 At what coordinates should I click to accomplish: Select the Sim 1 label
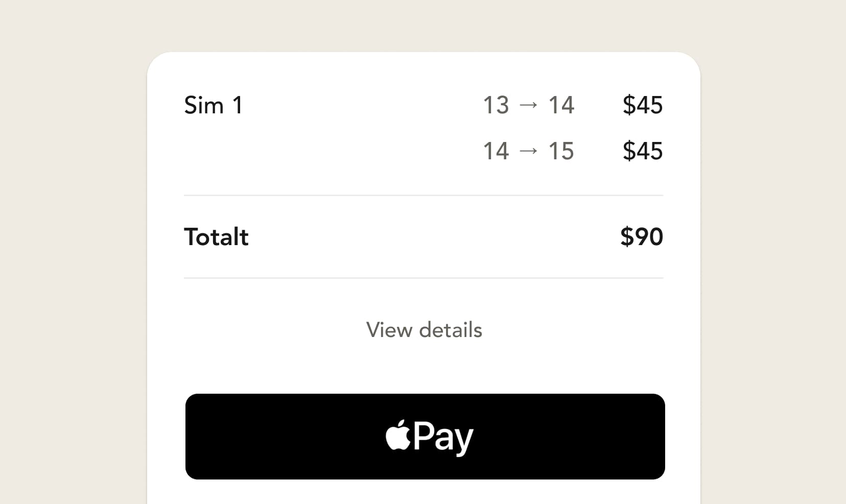click(x=213, y=105)
